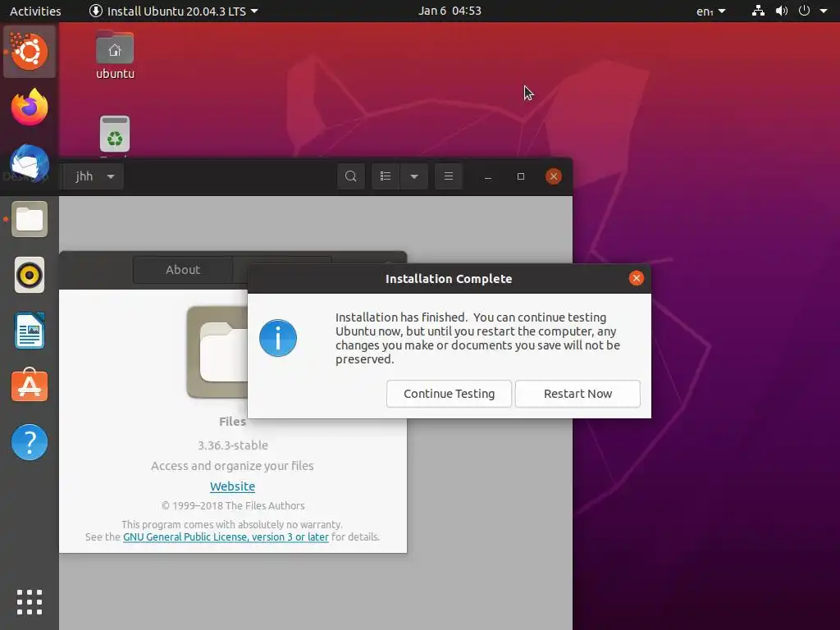
Task: Expand the jhh path dropdown
Action: coord(111,176)
